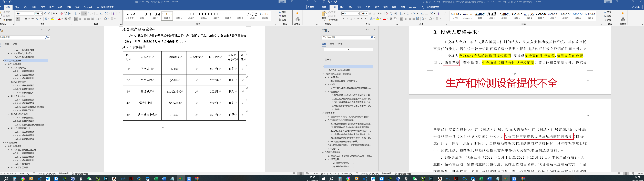The height and width of the screenshot is (181, 644).
Task: Open the 设计 tab in the right window
Action: coord(351,7)
